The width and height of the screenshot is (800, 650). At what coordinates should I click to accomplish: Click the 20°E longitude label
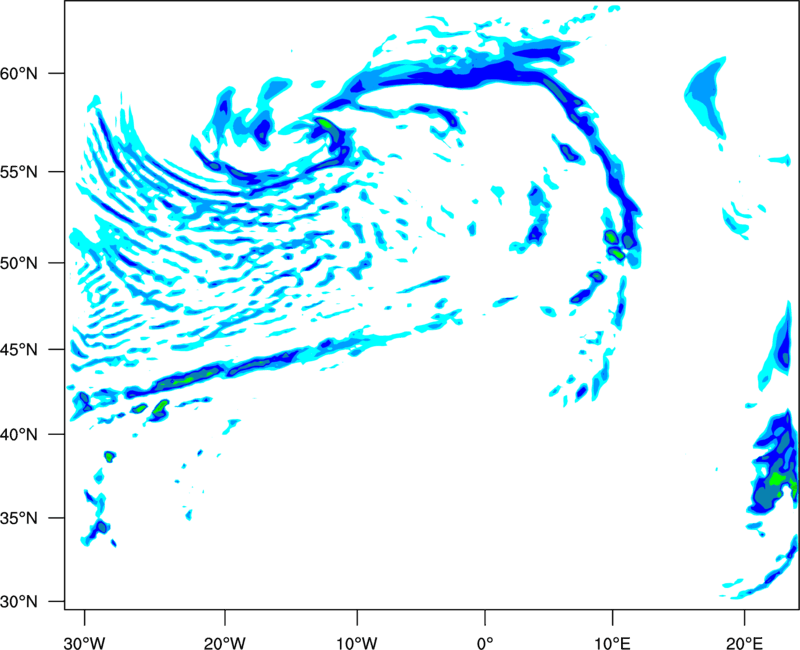(x=744, y=643)
